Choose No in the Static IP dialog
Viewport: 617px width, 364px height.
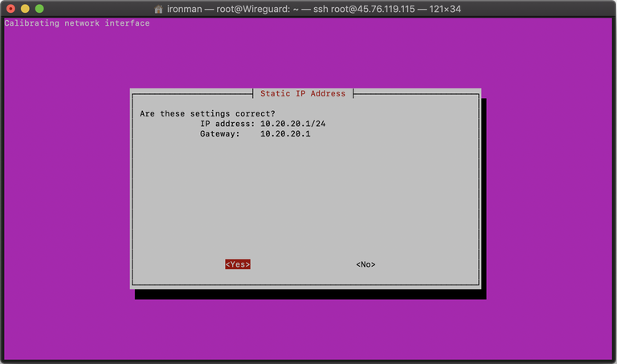point(366,264)
